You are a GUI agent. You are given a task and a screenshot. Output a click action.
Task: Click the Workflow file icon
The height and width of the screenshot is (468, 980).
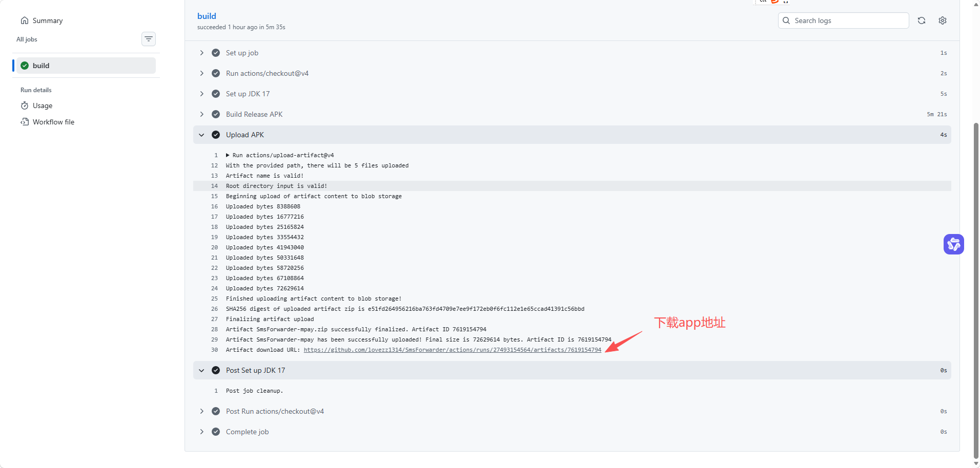[25, 122]
